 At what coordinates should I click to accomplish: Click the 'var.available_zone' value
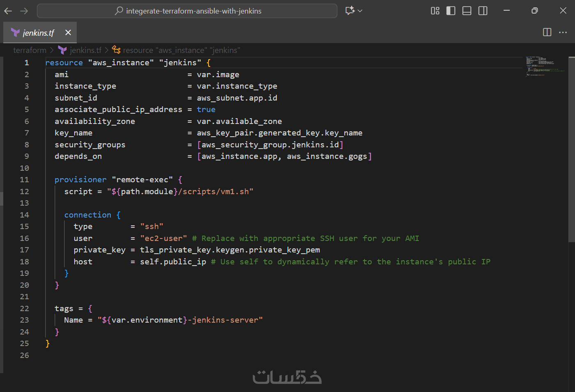click(x=239, y=121)
